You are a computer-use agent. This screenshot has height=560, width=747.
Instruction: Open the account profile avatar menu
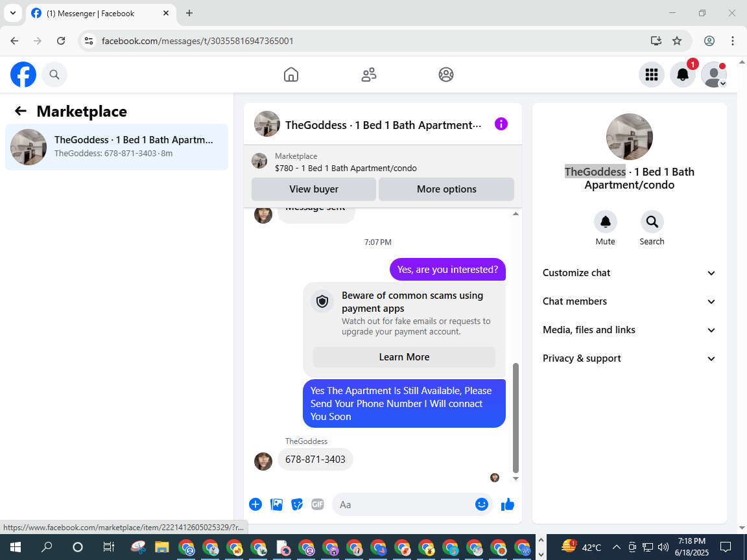point(714,75)
